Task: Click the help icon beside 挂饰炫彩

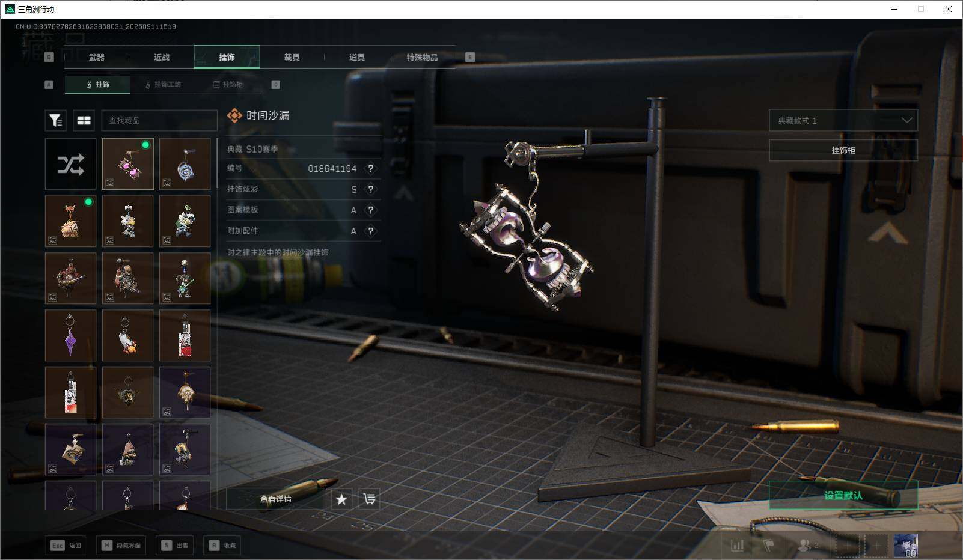Action: click(371, 189)
